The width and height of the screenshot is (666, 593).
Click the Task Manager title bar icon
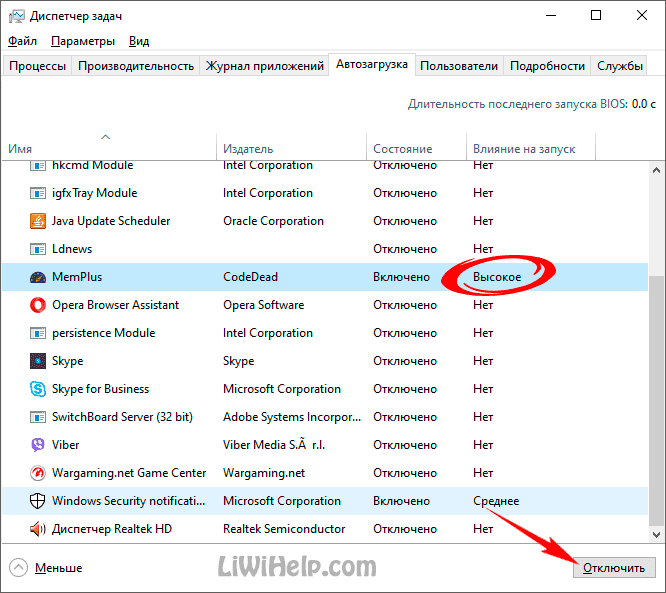tap(17, 16)
